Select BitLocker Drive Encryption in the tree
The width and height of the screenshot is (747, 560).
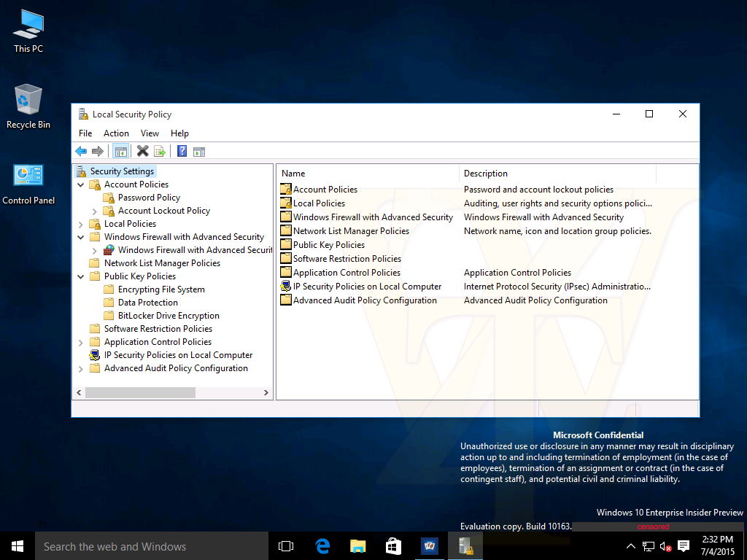coord(169,316)
